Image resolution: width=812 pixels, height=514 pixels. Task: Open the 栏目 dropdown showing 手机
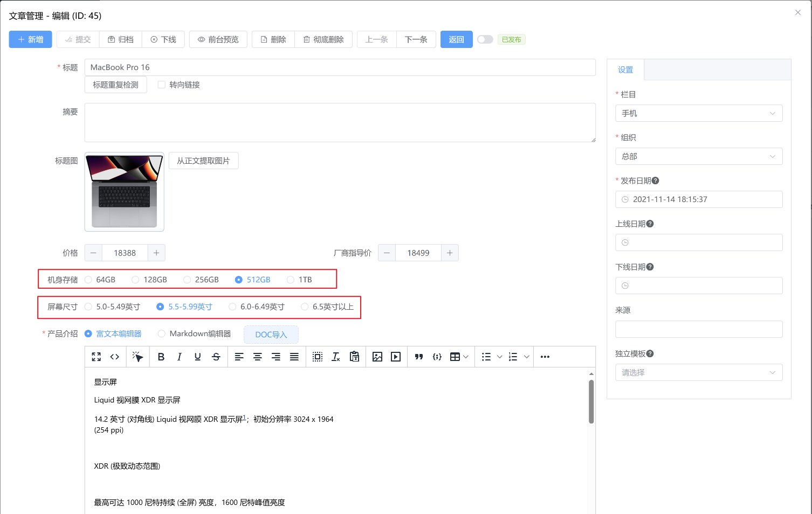click(x=699, y=113)
